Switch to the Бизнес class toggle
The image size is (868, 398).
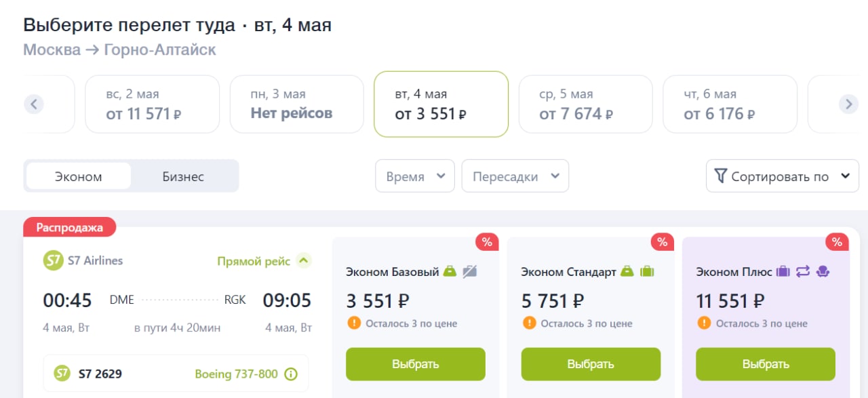tap(183, 176)
